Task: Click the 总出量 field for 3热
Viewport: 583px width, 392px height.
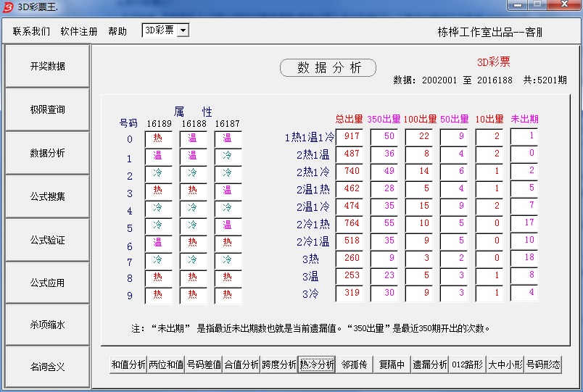Action: pos(350,259)
